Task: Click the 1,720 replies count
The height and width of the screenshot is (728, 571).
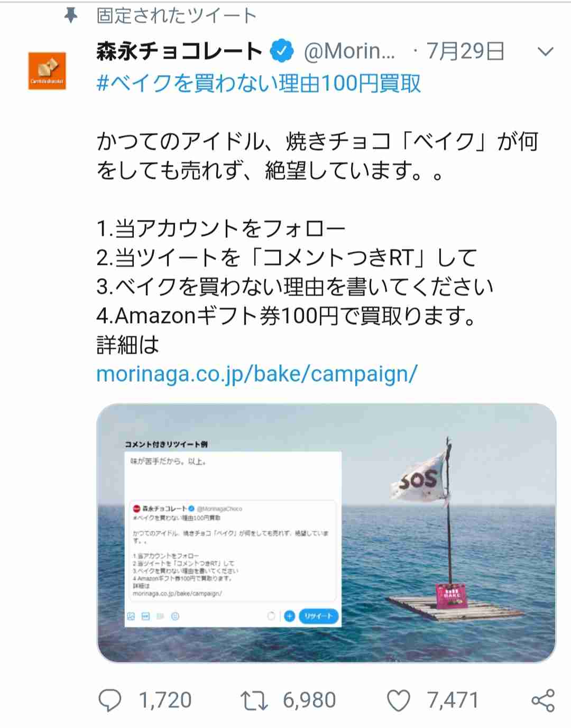Action: click(165, 701)
